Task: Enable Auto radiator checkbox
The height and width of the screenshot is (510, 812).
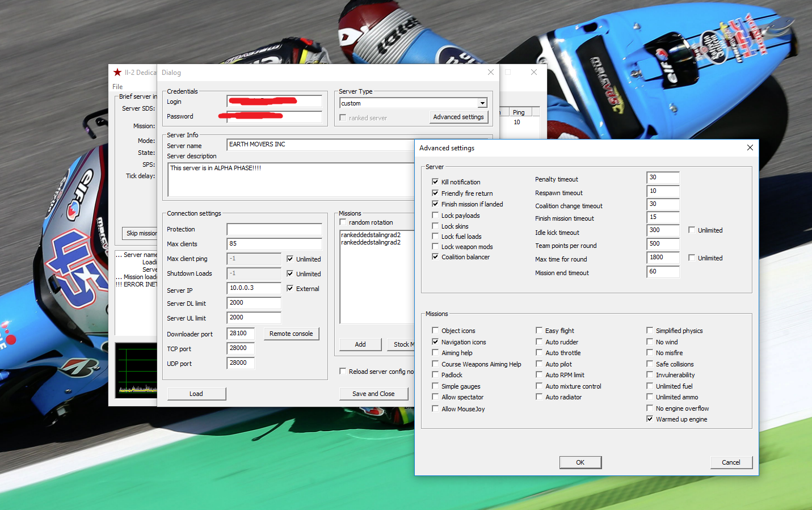Action: [x=539, y=397]
